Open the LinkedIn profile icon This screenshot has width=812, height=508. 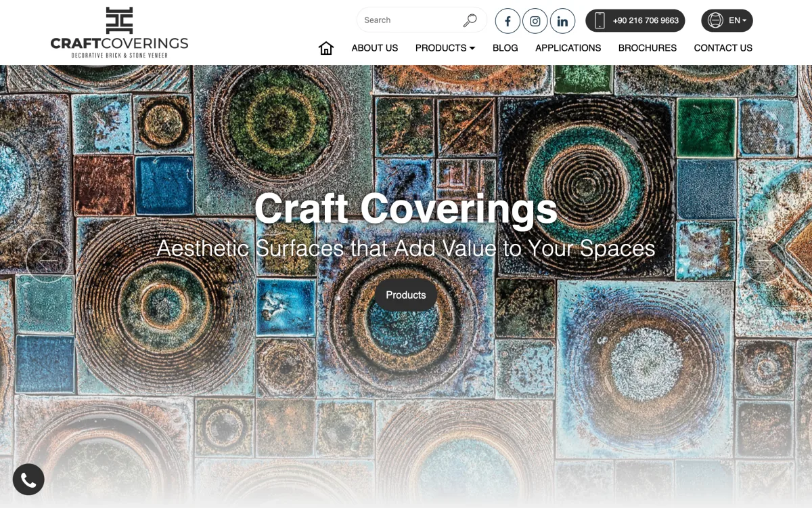click(x=562, y=21)
